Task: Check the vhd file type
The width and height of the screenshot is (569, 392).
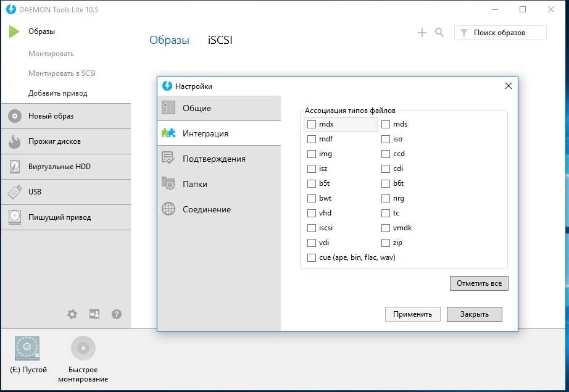Action: tap(312, 213)
